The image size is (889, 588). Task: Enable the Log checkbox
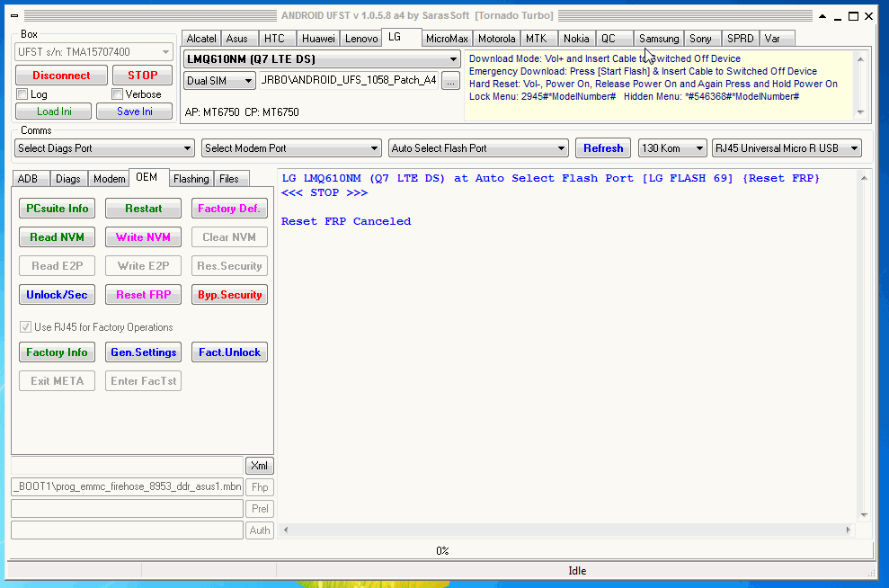22,94
